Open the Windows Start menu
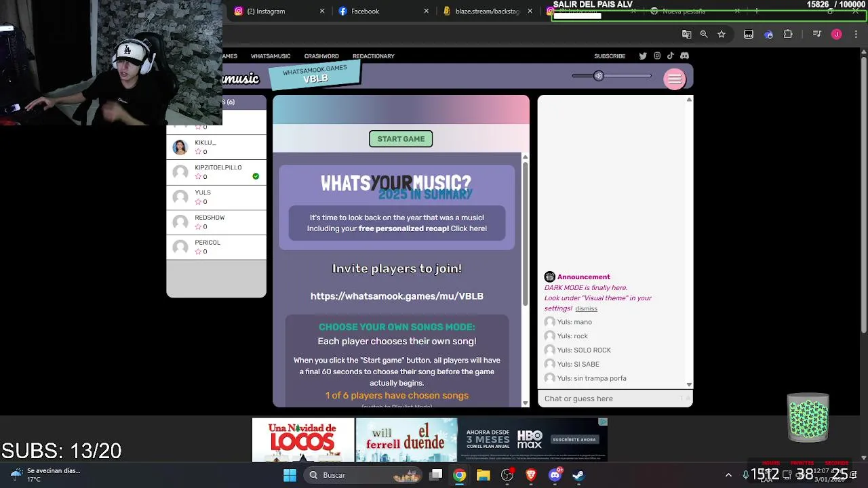The image size is (868, 488). coord(290,475)
